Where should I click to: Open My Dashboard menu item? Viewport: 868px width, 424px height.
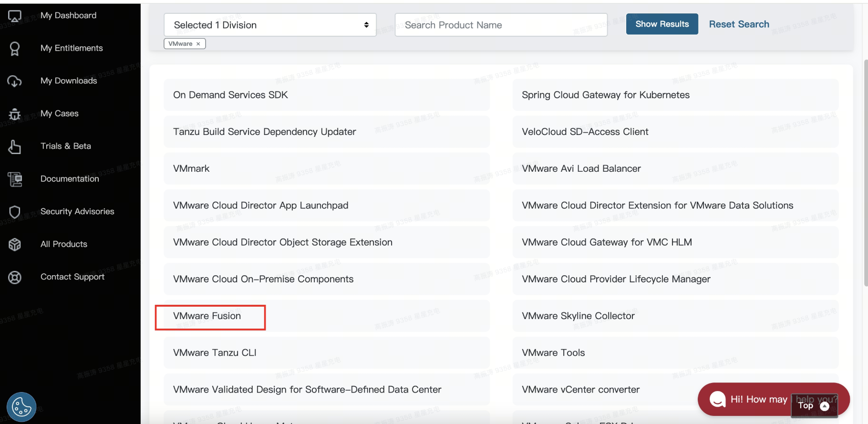pyautogui.click(x=68, y=15)
